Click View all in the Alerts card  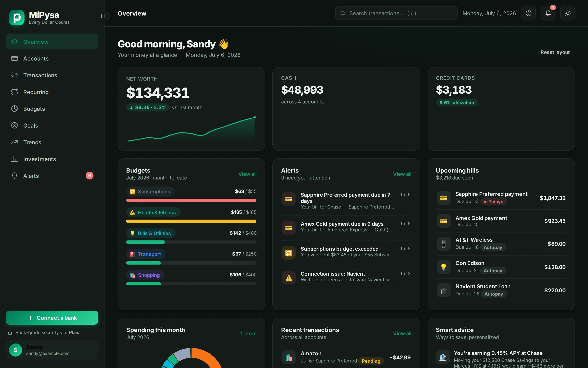point(402,174)
